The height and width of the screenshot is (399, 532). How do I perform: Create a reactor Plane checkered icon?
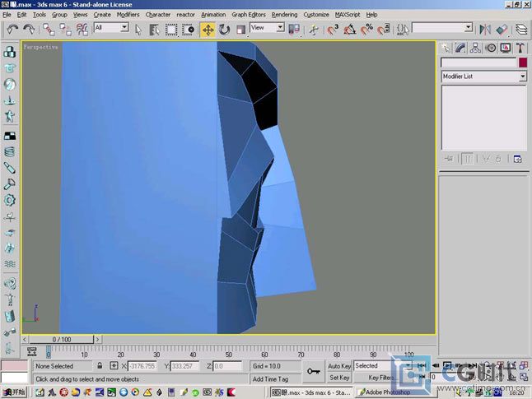tap(10, 136)
